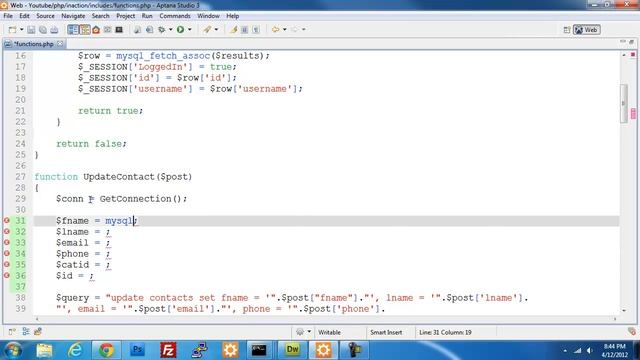Open the Search menu
640x360 pixels.
click(100, 16)
